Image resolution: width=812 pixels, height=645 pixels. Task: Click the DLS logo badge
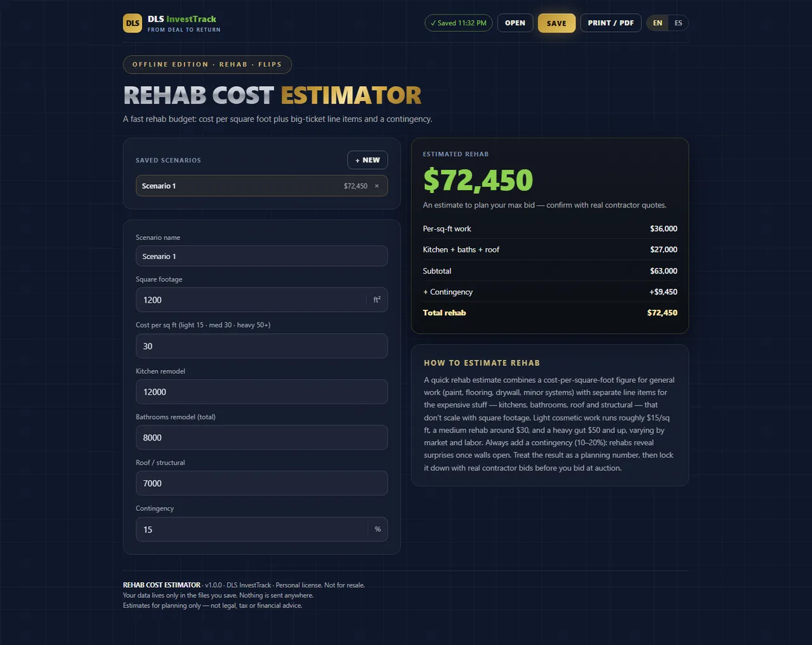[133, 23]
